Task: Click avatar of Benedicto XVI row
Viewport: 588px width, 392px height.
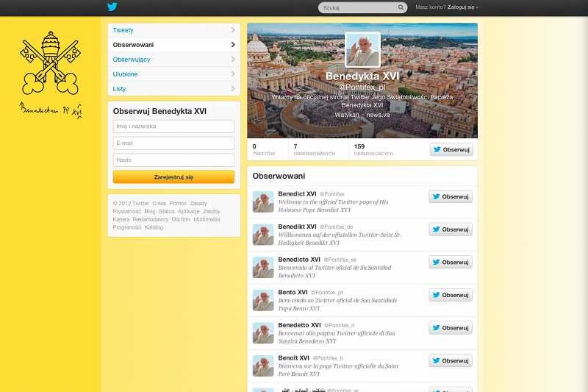Action: click(x=263, y=268)
